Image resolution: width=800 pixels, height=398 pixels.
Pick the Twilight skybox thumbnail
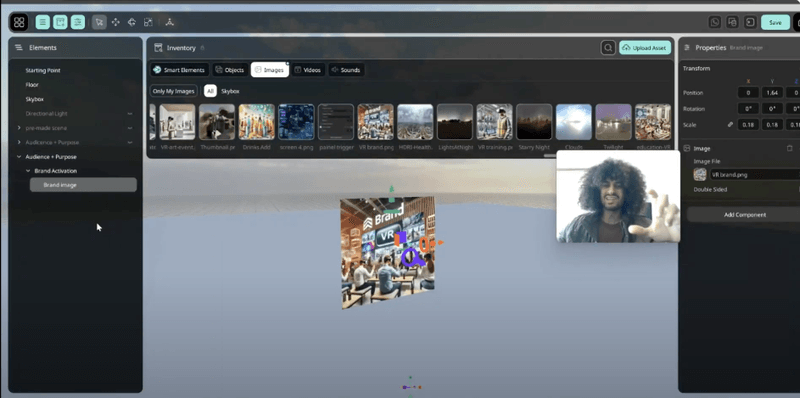pyautogui.click(x=613, y=122)
